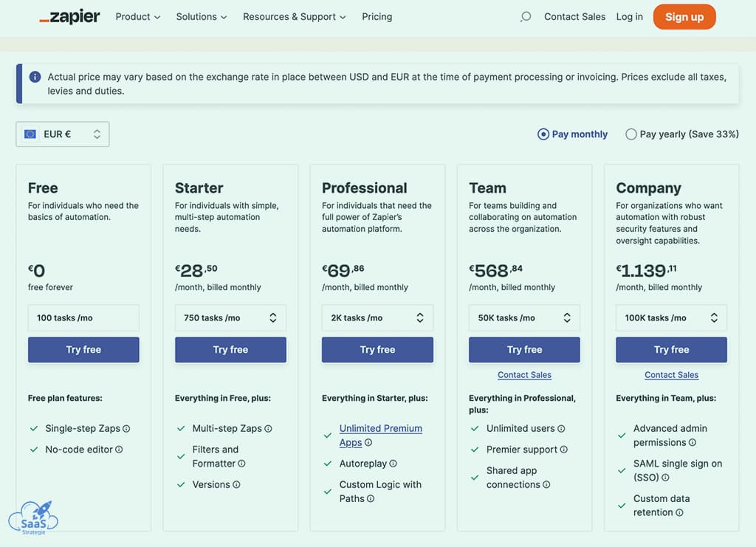This screenshot has height=547, width=756.
Task: Click the €1.139,11 Company price
Action: click(647, 270)
